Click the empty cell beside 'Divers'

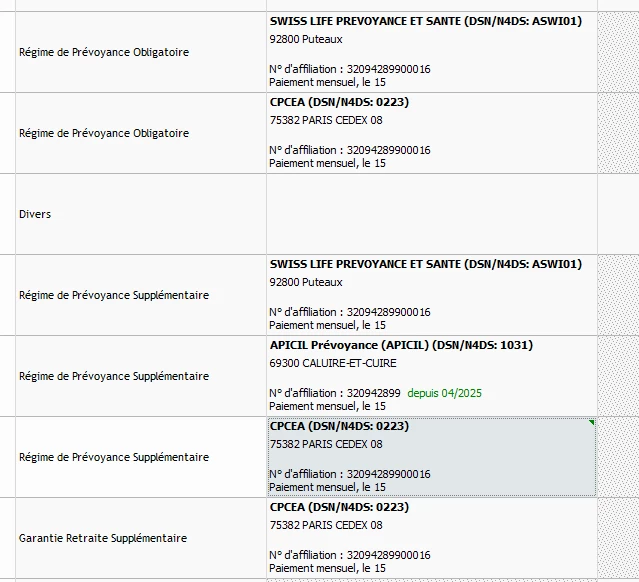(x=431, y=214)
